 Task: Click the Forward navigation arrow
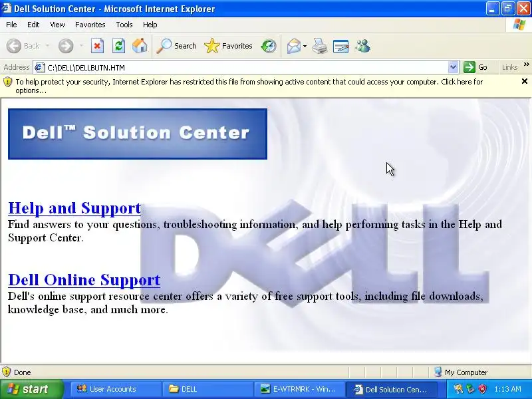[x=66, y=46]
